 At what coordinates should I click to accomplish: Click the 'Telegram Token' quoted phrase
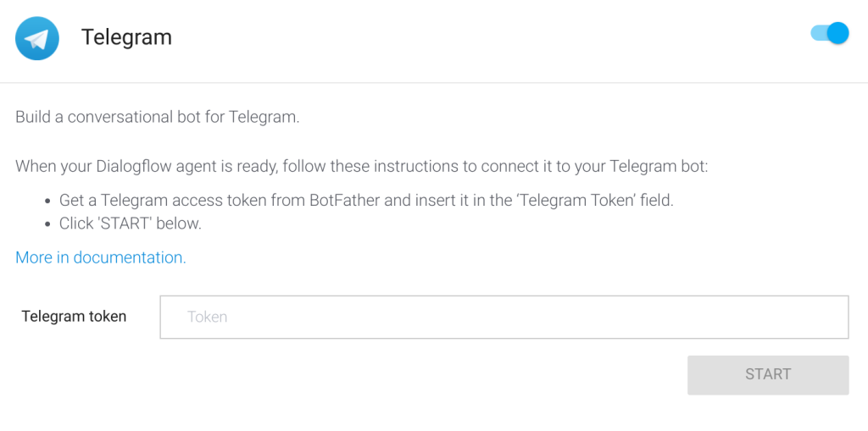click(x=575, y=201)
